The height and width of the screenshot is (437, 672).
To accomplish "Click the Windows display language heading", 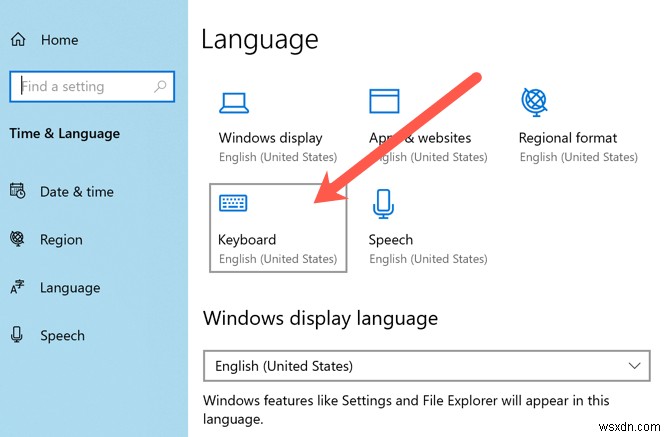I will 321,318.
